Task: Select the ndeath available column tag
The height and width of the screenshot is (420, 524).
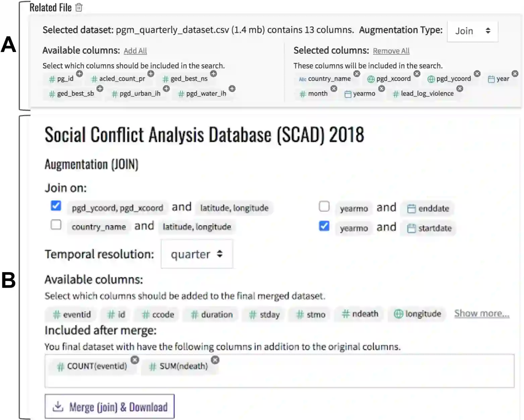Action: click(360, 314)
